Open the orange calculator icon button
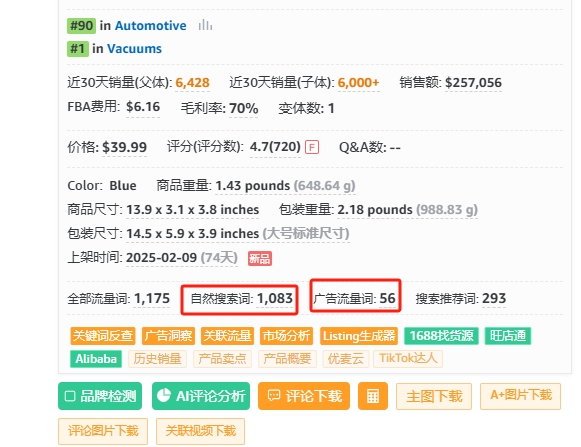Viewport: 581px width, 447px height. [x=373, y=396]
